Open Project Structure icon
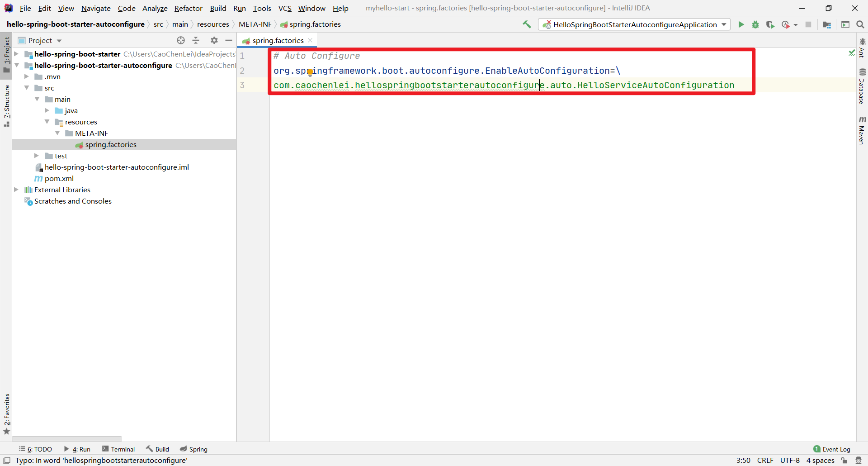This screenshot has width=868, height=466. click(x=827, y=24)
